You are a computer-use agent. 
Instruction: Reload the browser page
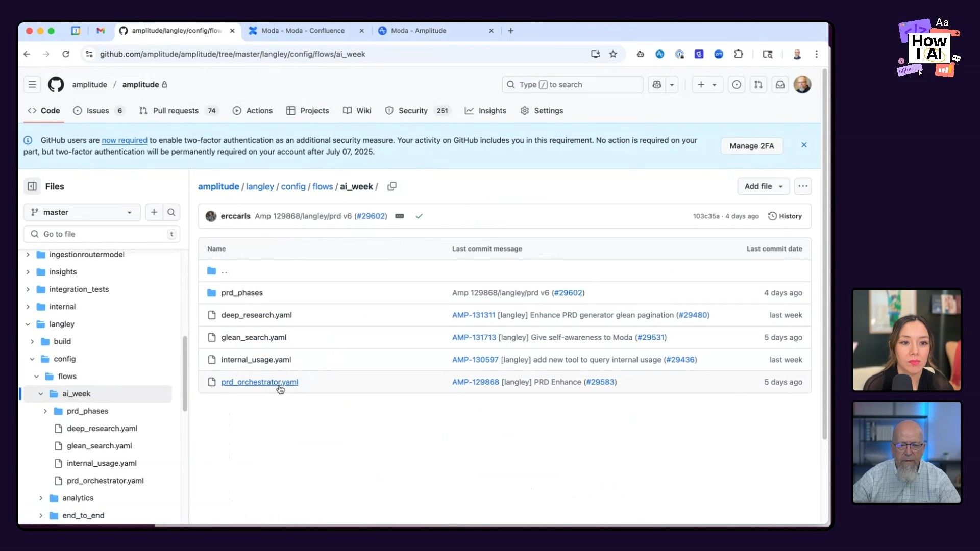[66, 54]
